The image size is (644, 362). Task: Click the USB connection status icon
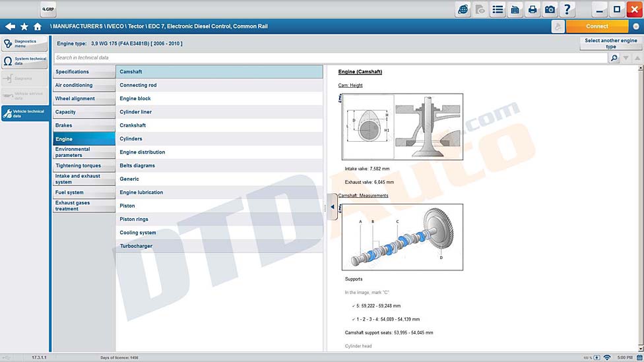(7, 357)
